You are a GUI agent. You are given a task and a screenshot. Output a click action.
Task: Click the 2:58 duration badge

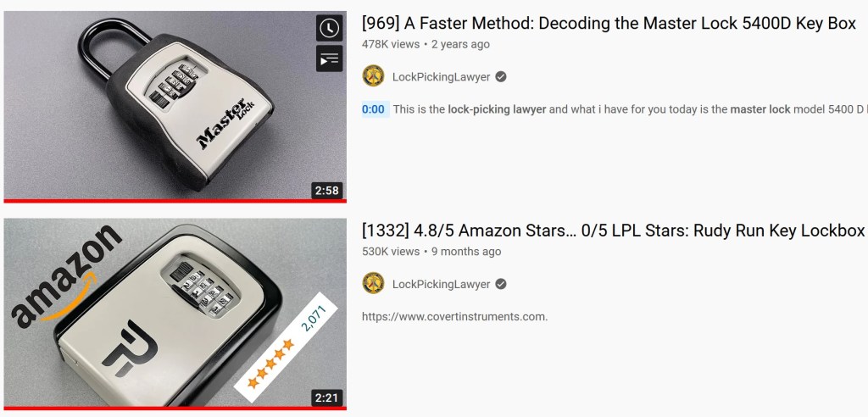326,191
